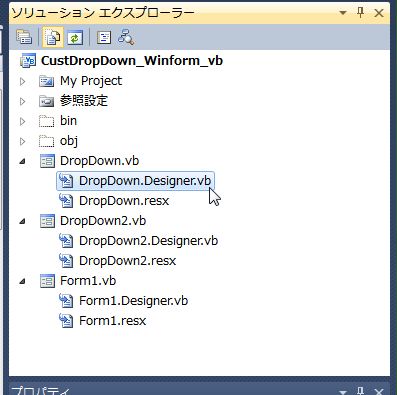Click the file icon of DropDown2.resx
397x395 pixels.
[66, 261]
